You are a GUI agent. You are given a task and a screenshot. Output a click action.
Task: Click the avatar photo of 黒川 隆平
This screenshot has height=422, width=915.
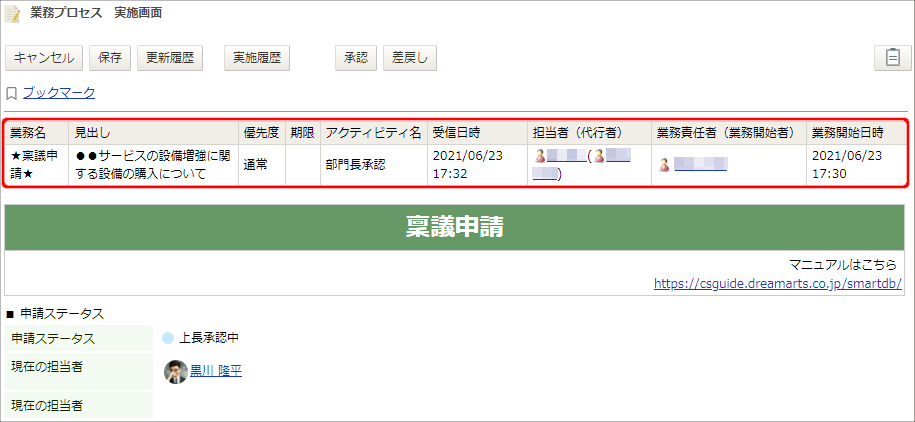[x=176, y=371]
